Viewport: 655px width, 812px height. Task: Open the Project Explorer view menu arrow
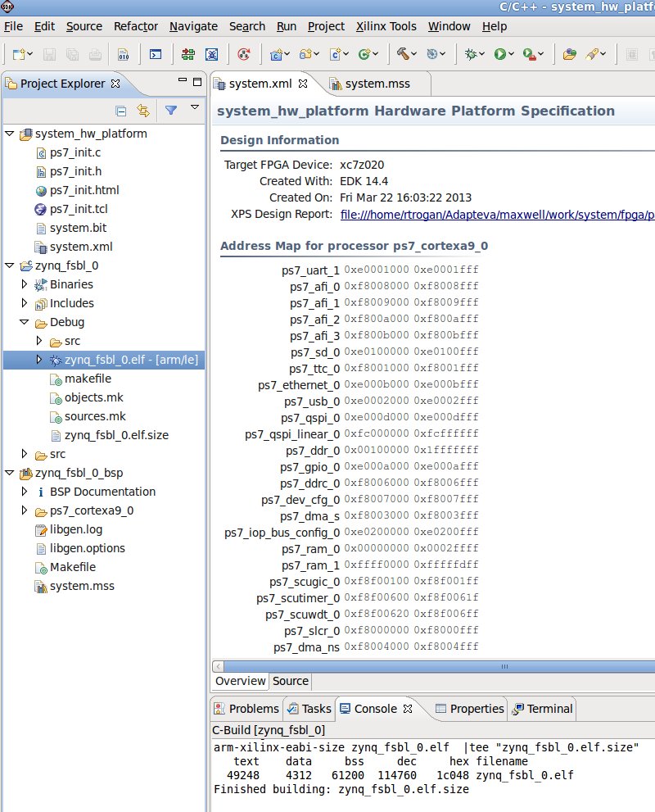pyautogui.click(x=195, y=107)
